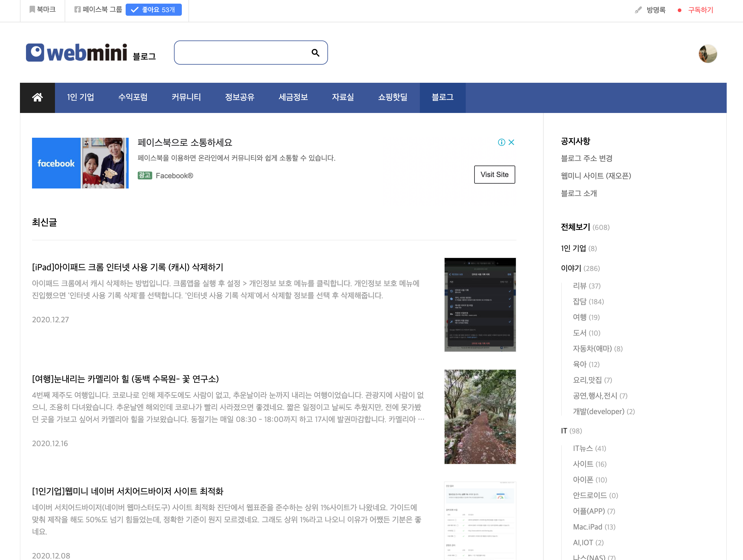Click the red 구독하기 subscribe link
Image resolution: width=743 pixels, height=560 pixels.
click(700, 10)
